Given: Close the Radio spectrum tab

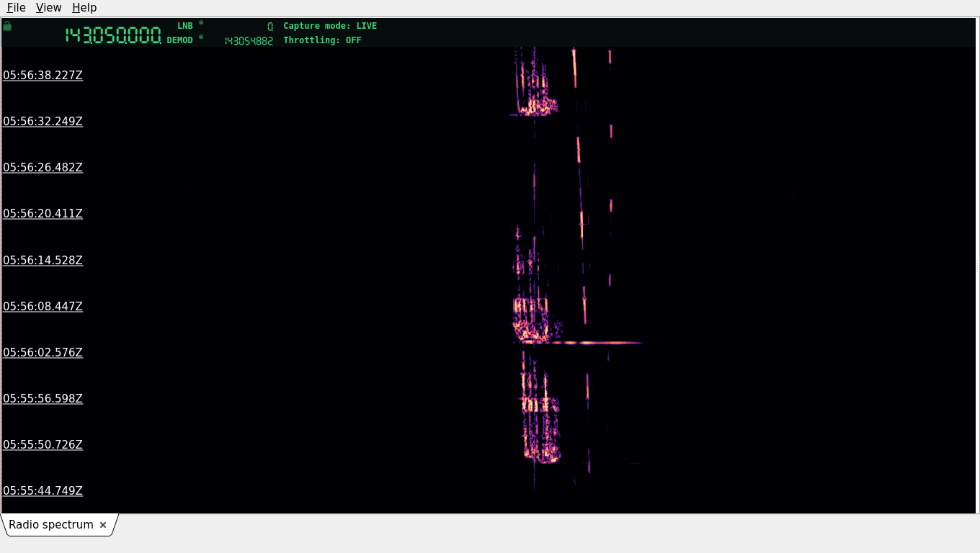Looking at the screenshot, I should click(x=103, y=525).
